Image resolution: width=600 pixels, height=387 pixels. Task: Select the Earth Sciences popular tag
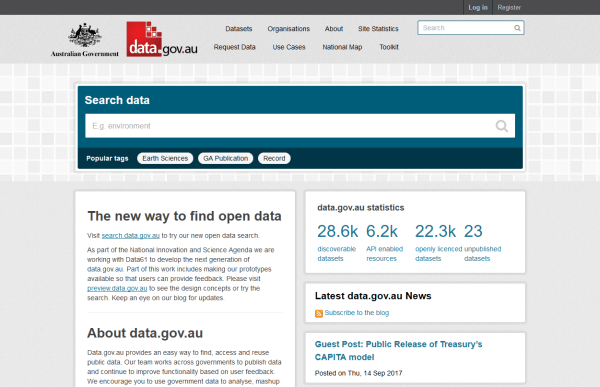pyautogui.click(x=165, y=158)
